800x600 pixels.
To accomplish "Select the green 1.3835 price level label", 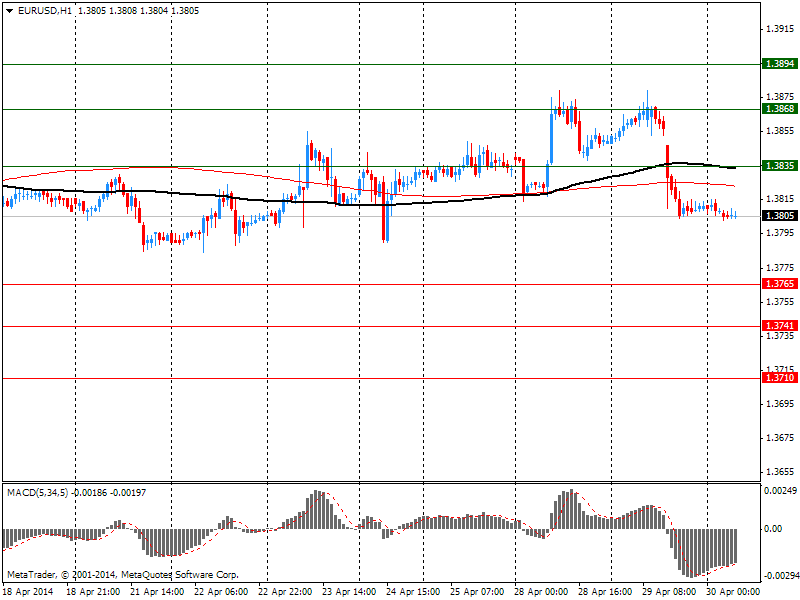I will click(780, 166).
